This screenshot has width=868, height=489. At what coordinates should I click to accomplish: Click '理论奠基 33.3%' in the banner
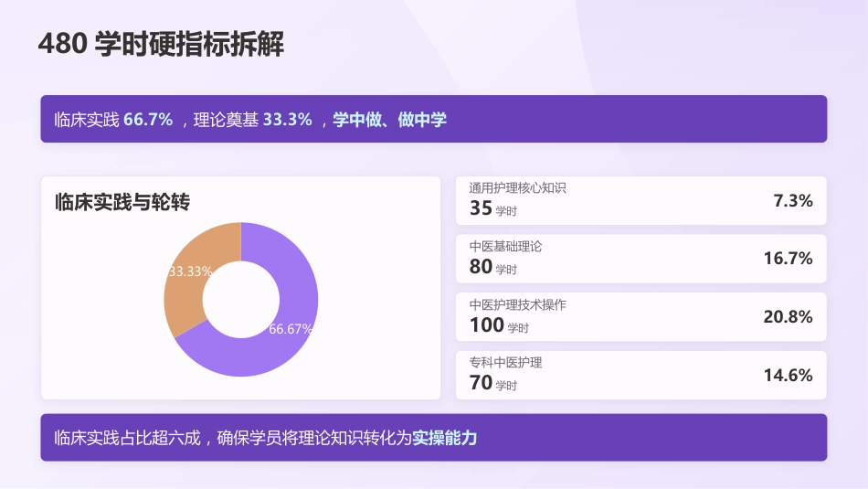(x=252, y=119)
